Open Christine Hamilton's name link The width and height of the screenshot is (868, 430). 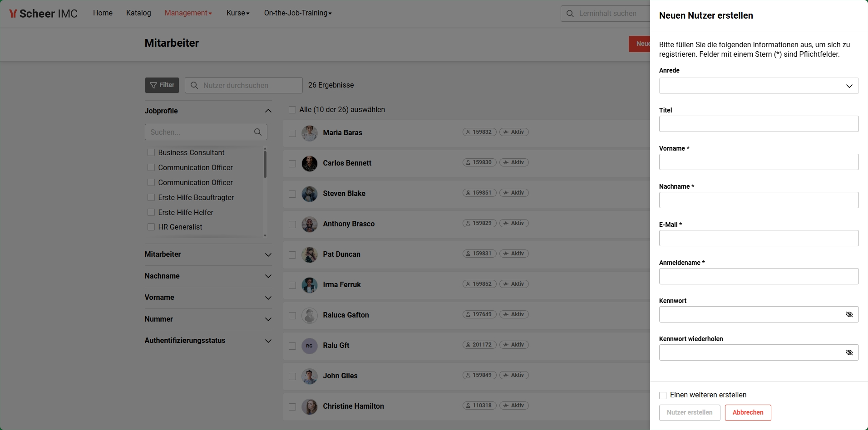coord(353,406)
